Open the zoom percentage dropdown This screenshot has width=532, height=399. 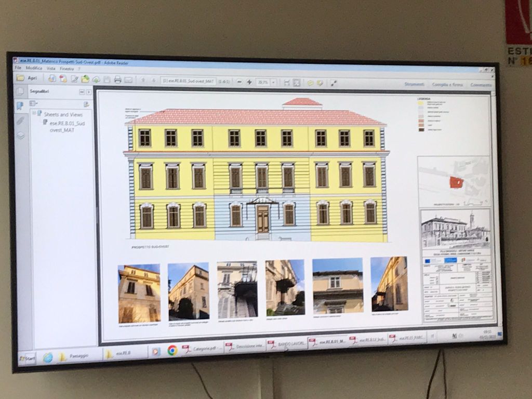pyautogui.click(x=273, y=82)
